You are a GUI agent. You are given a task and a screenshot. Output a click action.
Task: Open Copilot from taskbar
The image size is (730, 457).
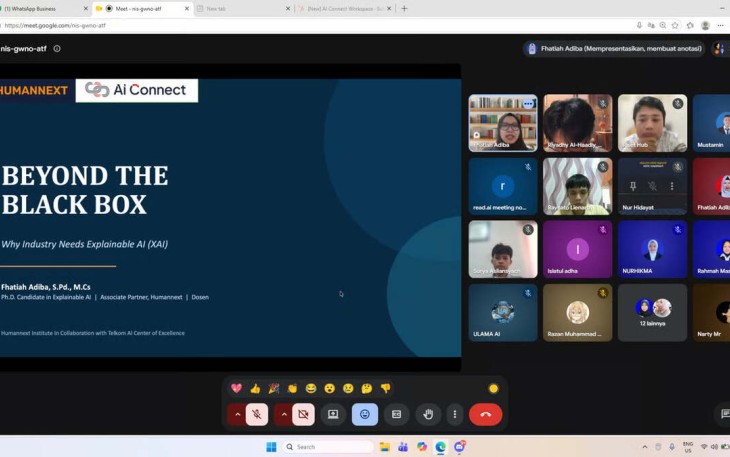click(422, 447)
